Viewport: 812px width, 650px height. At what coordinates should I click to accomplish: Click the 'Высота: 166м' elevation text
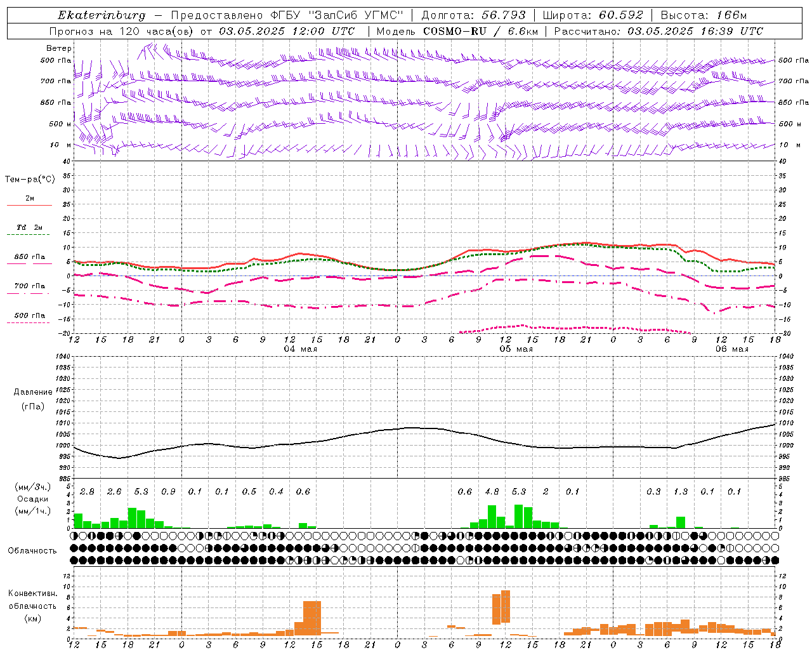(x=704, y=15)
